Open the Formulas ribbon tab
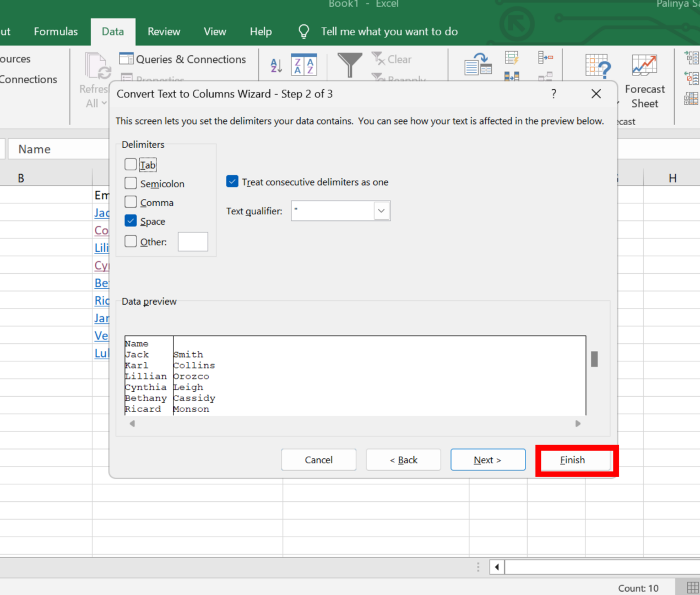This screenshot has width=700, height=595. 56,31
